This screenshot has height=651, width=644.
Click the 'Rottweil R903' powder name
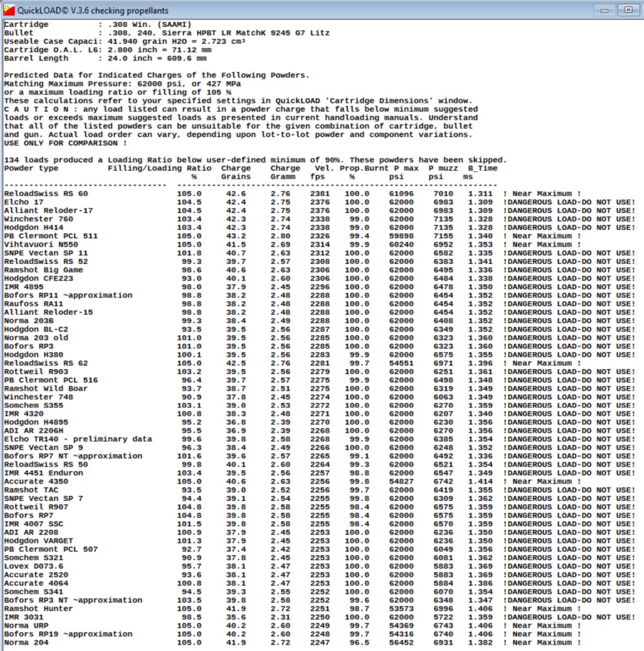point(36,372)
